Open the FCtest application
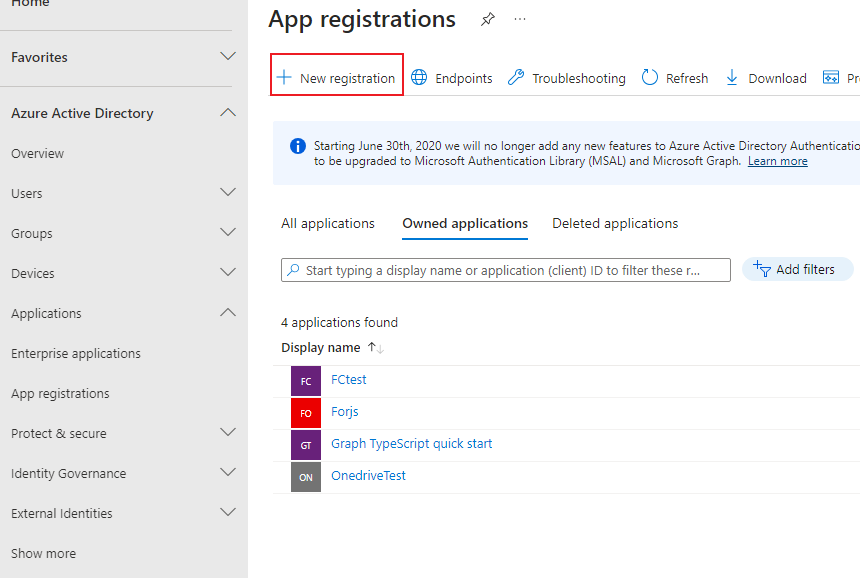Screen dimensions: 860x578 (x=348, y=379)
